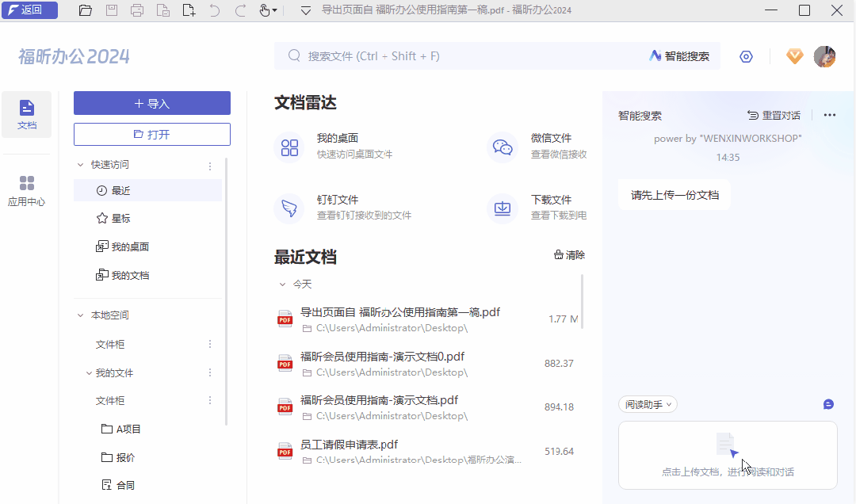This screenshot has width=856, height=504.
Task: Collapse the 今天 group in recent documents
Action: tap(282, 283)
